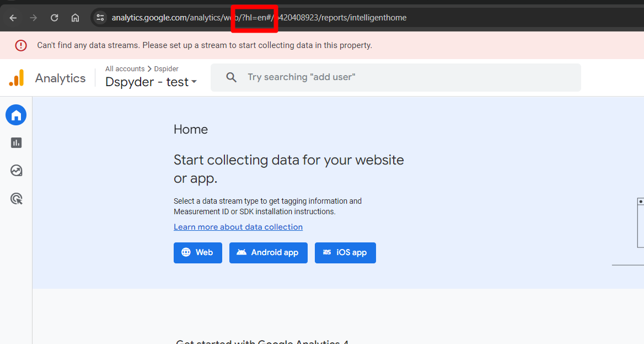Click the browser forward arrow
Image resolution: width=644 pixels, height=344 pixels.
point(34,18)
